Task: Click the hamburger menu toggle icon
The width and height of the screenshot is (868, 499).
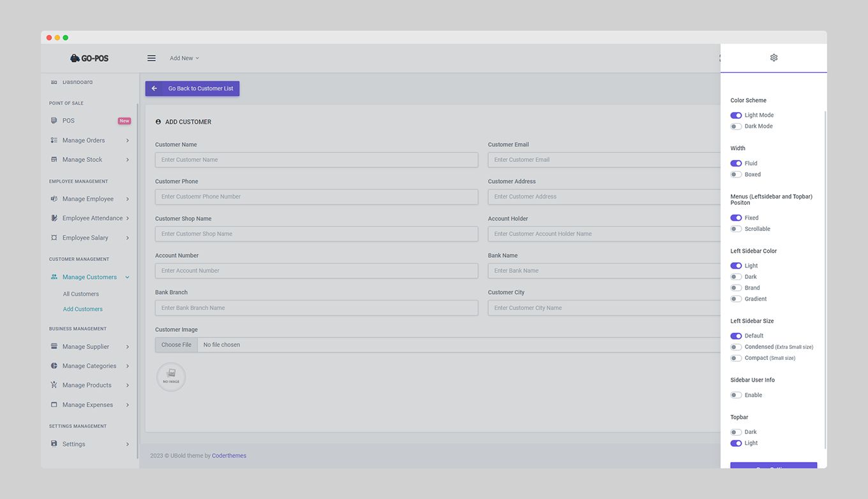Action: [151, 58]
